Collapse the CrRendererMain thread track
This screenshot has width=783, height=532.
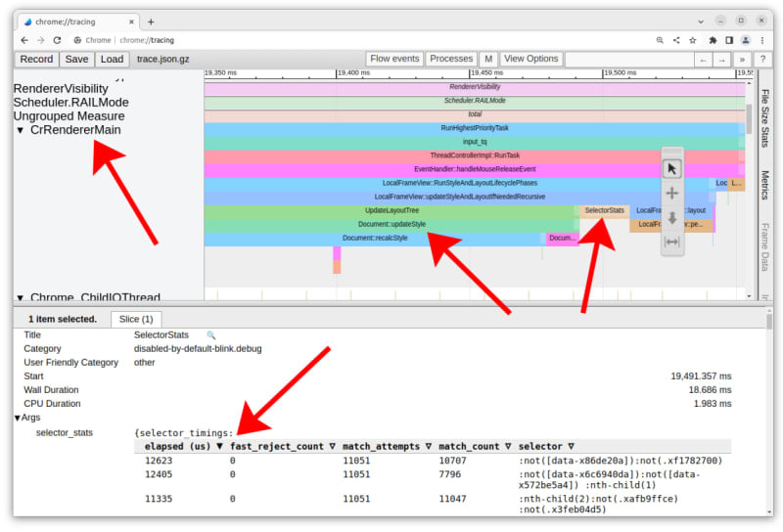[x=20, y=130]
